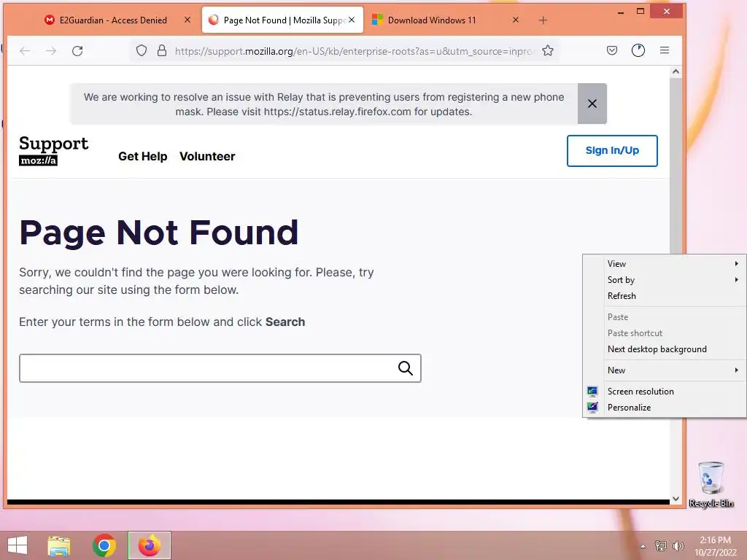747x560 pixels.
Task: Open Get Help navigation menu
Action: pos(142,156)
